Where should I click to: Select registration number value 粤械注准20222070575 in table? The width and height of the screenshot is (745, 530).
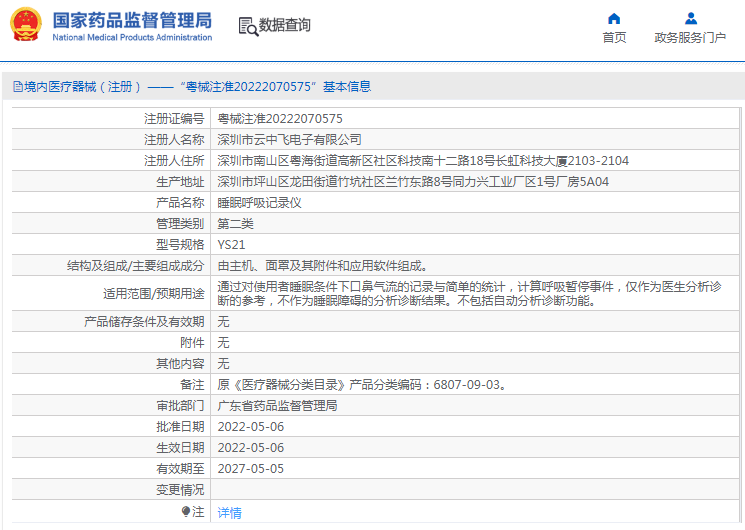(x=280, y=119)
